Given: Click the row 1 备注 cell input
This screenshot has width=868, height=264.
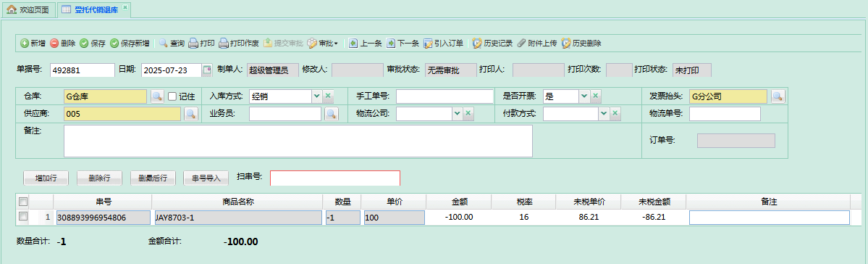Looking at the screenshot, I should click(x=770, y=218).
